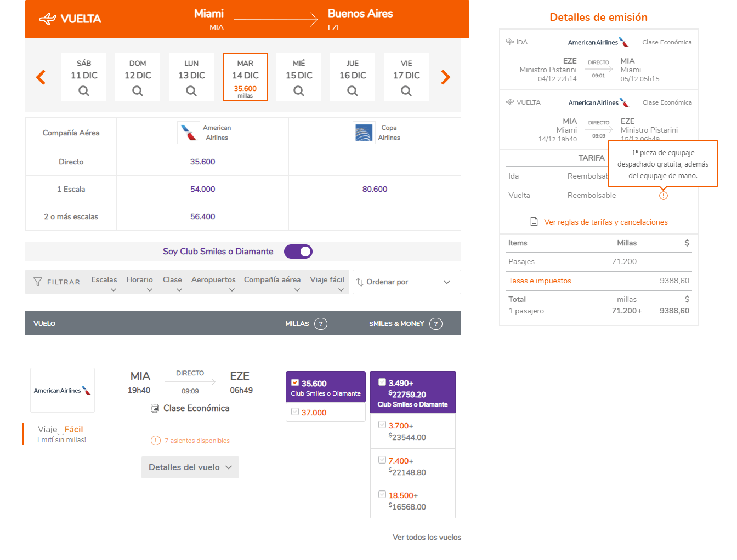Click the FILTRAR funnel icon
Screen dimensions: 737x560
coord(38,282)
